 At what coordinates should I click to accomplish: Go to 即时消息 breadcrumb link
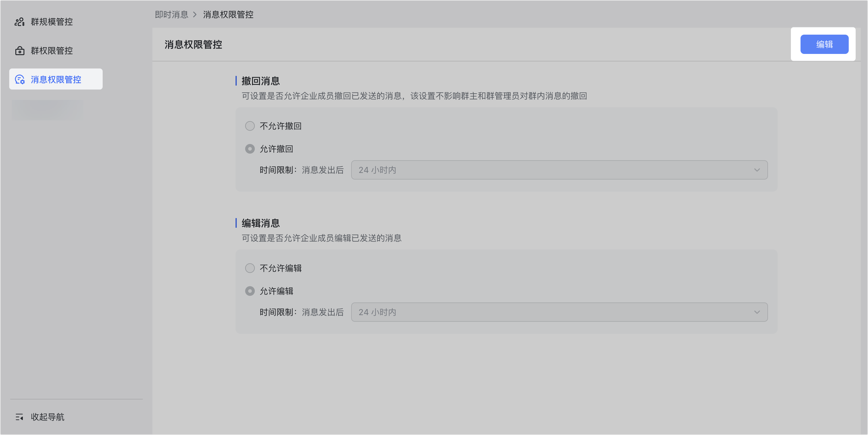tap(171, 14)
